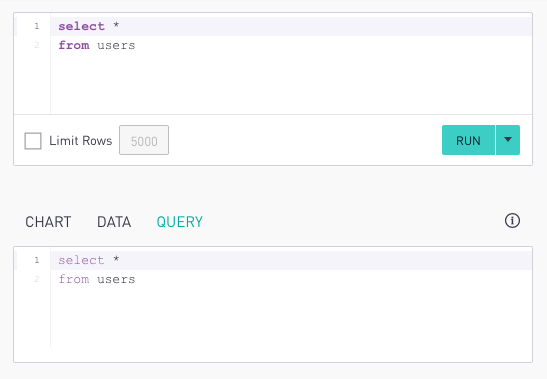Click line number 1 in top editor
Image resolution: width=547 pixels, height=379 pixels.
pyautogui.click(x=37, y=26)
